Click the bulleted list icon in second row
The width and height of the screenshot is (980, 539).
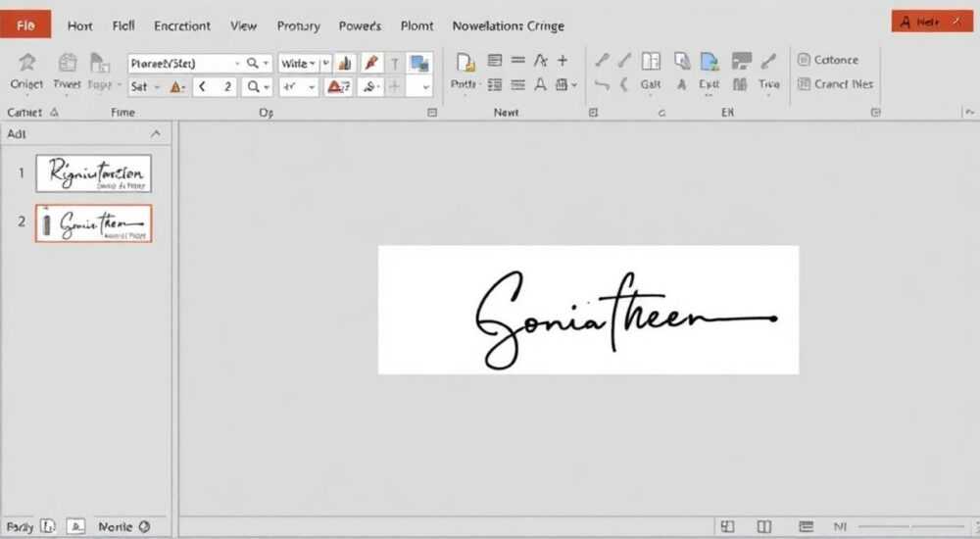click(x=494, y=84)
